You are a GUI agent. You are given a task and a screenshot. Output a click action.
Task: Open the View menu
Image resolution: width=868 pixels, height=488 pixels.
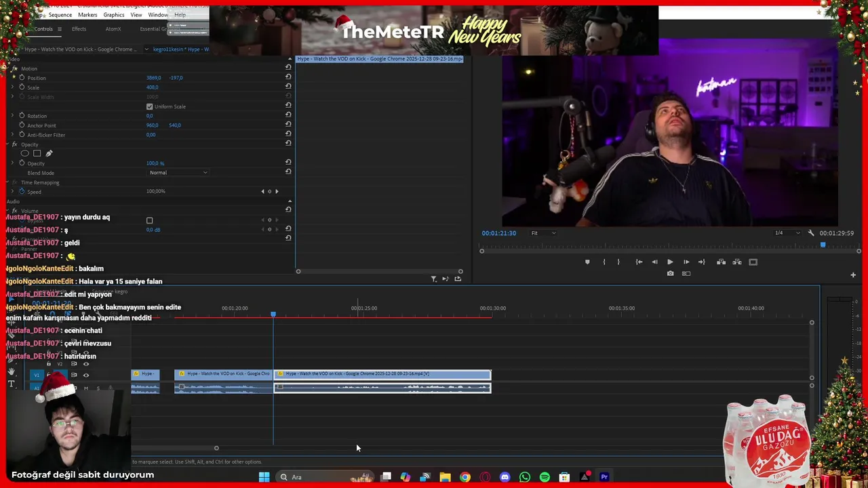(136, 15)
